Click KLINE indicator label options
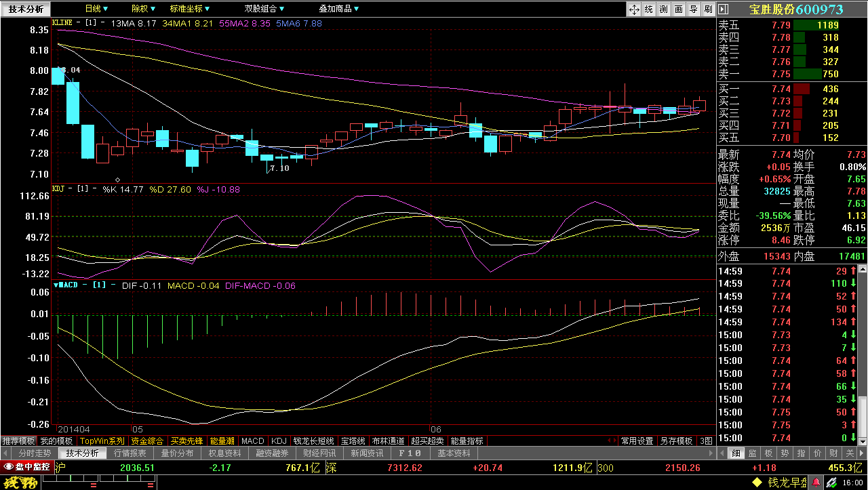This screenshot has width=868, height=490. click(62, 22)
